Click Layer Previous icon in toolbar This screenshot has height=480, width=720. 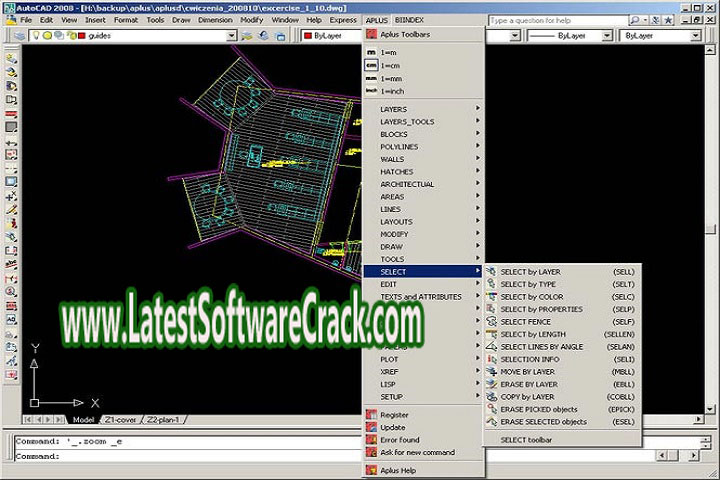pyautogui.click(x=264, y=36)
